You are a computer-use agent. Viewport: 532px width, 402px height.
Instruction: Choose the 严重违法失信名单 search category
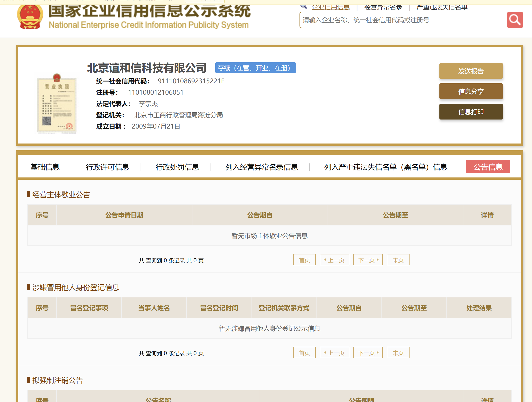[x=442, y=7]
